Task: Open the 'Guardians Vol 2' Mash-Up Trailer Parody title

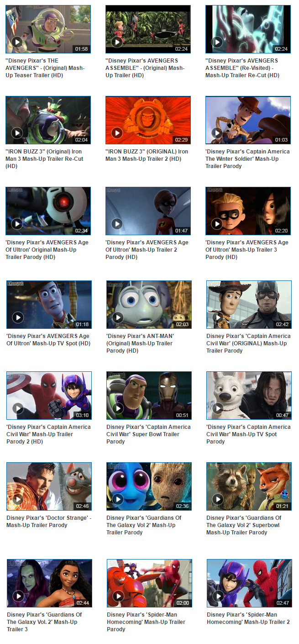Action: pos(144,525)
